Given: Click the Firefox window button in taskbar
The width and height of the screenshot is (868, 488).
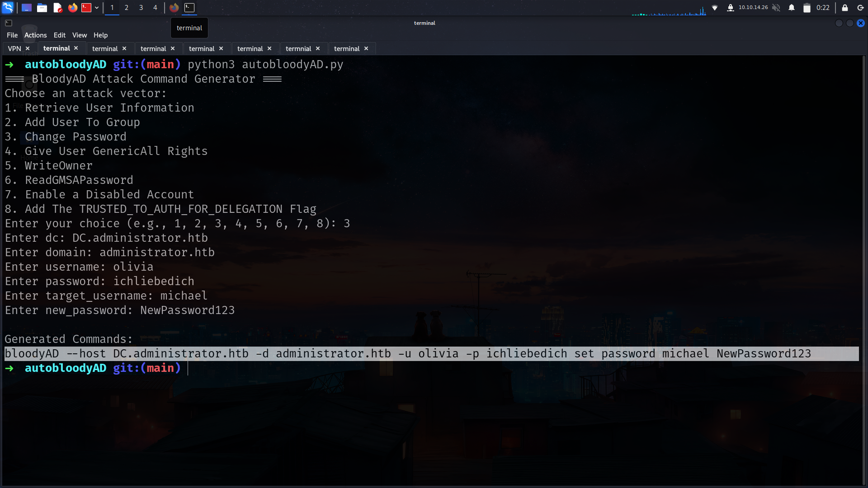Looking at the screenshot, I should tap(174, 8).
